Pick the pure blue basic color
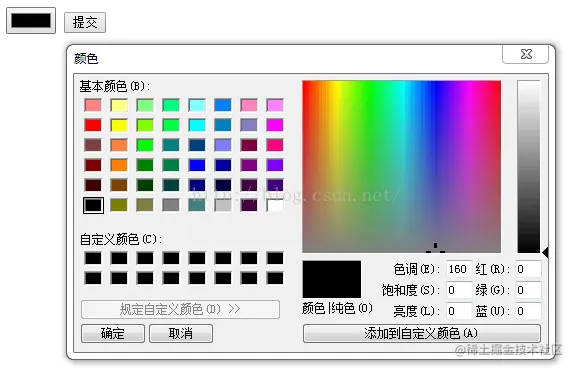 point(197,165)
